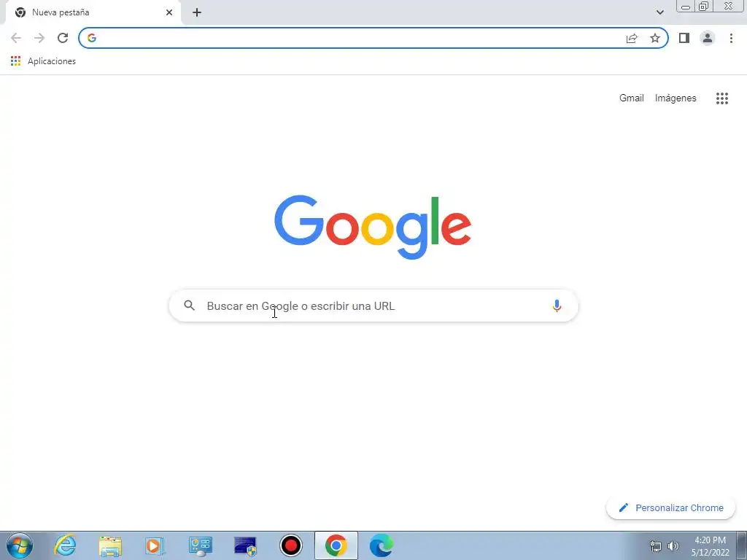Image resolution: width=747 pixels, height=560 pixels.
Task: Focus the Buscar en Google search field
Action: point(373,306)
